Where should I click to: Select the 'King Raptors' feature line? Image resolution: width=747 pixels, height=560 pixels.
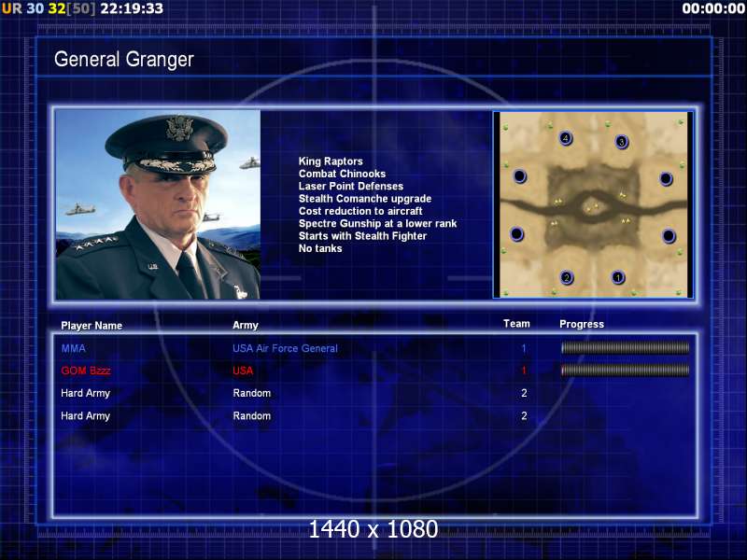(331, 161)
